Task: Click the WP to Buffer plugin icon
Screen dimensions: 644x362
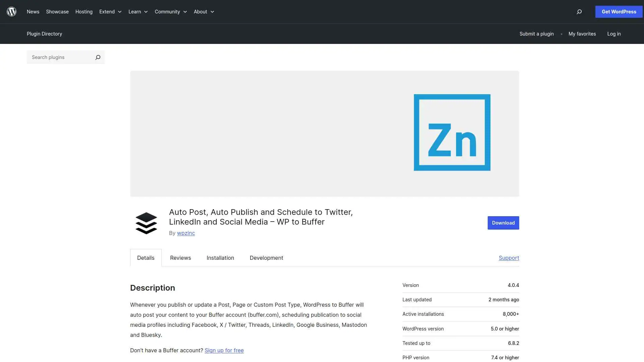Action: coord(146,223)
